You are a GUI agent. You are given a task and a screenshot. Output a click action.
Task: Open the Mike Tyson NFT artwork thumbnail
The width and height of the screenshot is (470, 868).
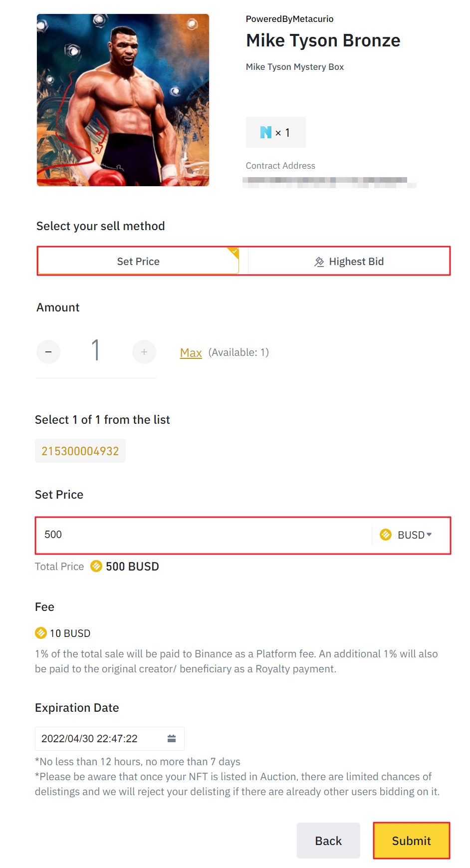(123, 100)
